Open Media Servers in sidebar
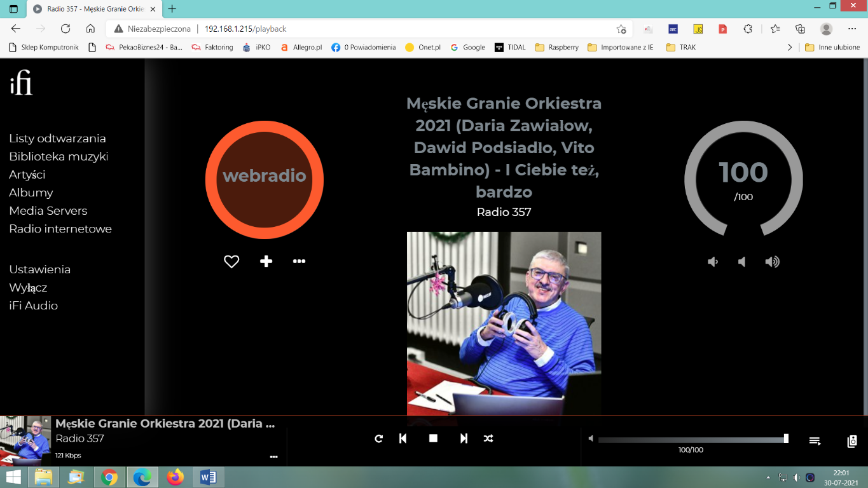The image size is (868, 488). [48, 211]
